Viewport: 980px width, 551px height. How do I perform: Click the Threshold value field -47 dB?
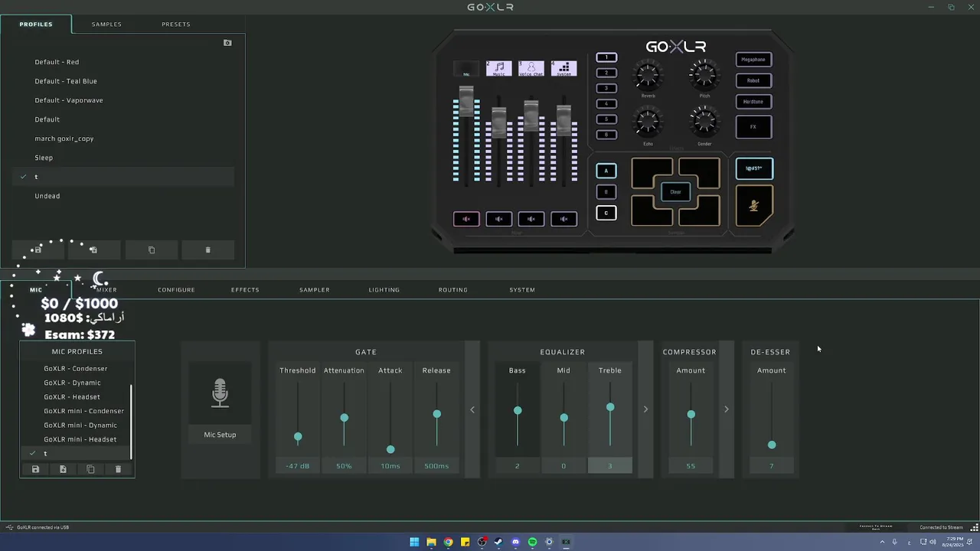tap(298, 466)
